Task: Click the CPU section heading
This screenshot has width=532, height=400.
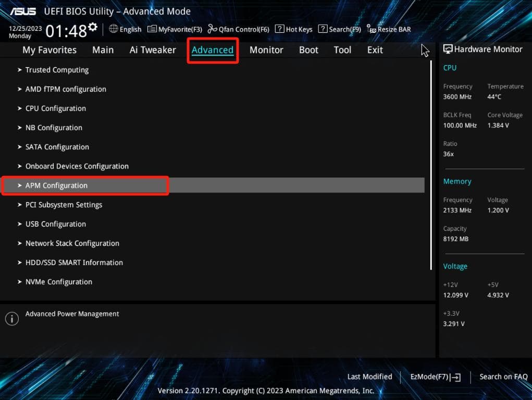Action: (450, 68)
